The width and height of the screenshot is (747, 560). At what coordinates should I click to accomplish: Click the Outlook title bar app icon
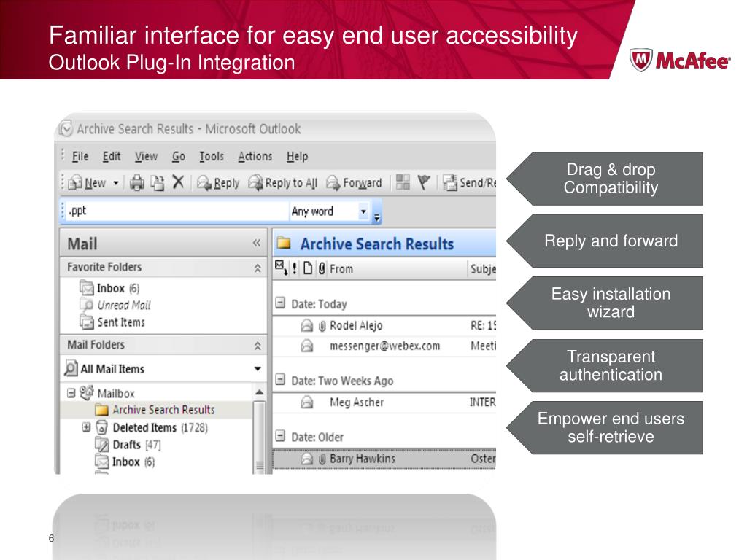point(66,128)
